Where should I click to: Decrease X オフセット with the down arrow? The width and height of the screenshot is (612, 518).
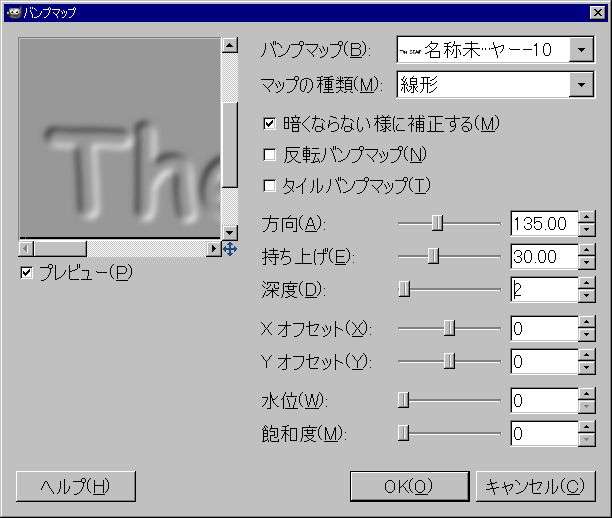(x=587, y=335)
